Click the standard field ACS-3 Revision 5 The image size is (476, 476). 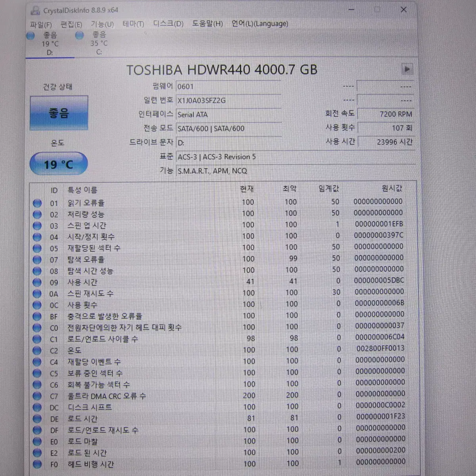pos(296,157)
